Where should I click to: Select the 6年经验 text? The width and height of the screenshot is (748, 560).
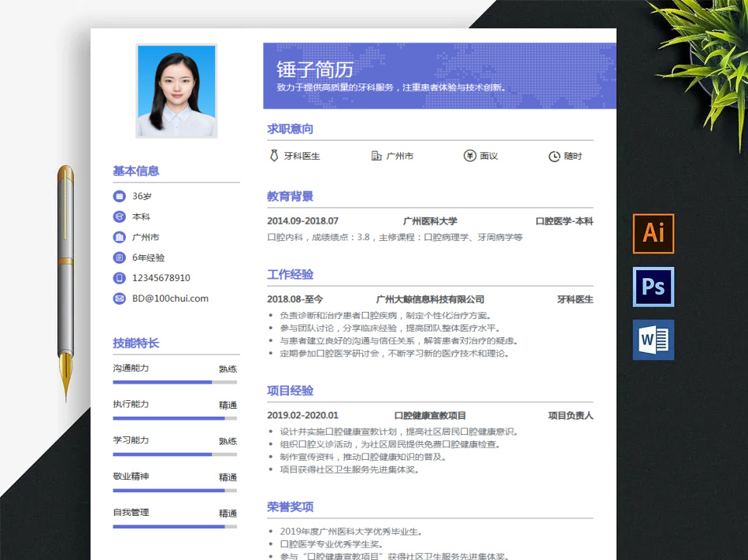(148, 258)
